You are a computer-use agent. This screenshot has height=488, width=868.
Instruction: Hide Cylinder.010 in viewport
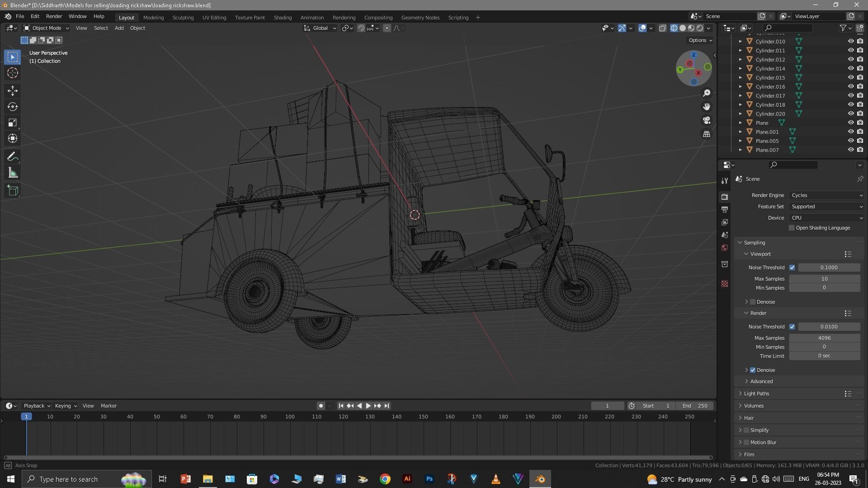pyautogui.click(x=850, y=41)
